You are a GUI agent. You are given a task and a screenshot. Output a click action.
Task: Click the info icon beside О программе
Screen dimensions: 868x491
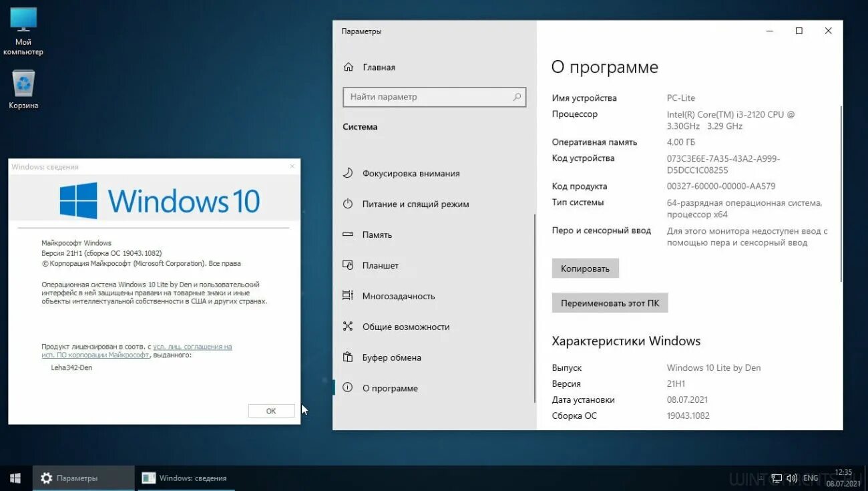348,388
